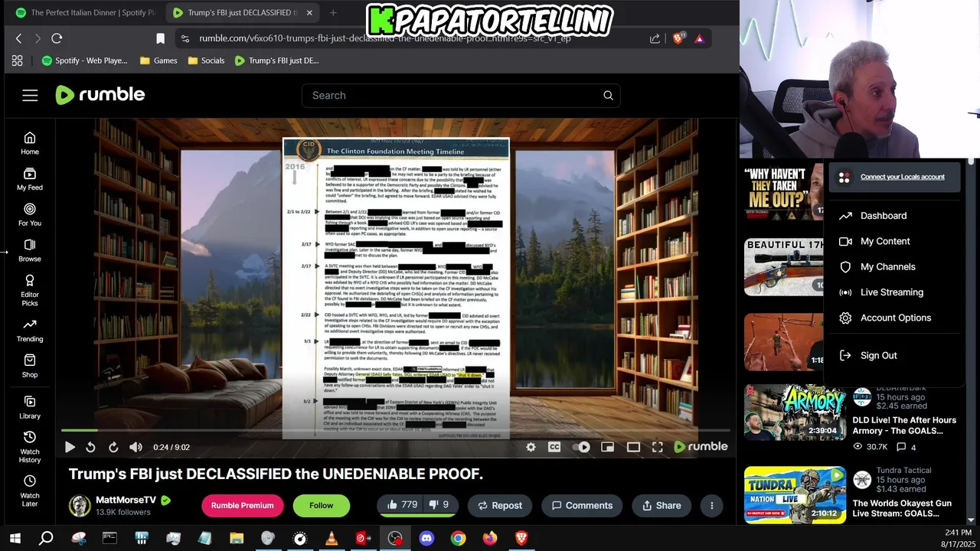Open Socials bookmarks folder
Image resolution: width=980 pixels, height=551 pixels.
point(206,60)
